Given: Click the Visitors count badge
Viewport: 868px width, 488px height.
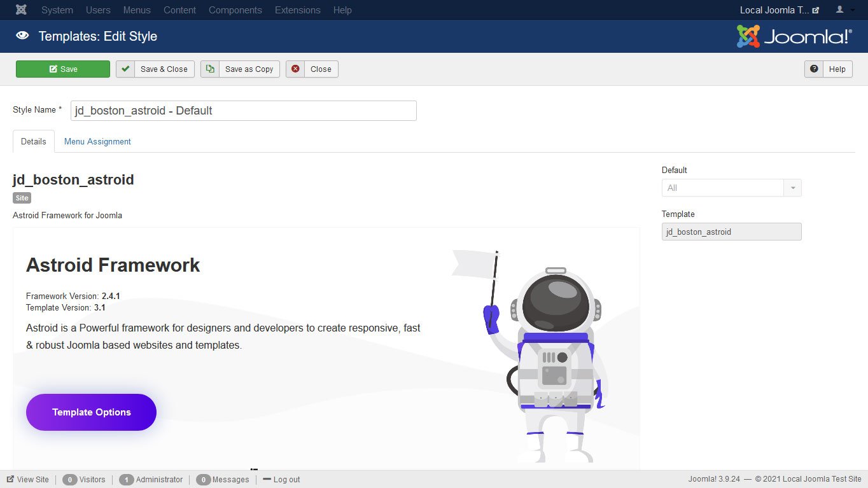Looking at the screenshot, I should [69, 480].
